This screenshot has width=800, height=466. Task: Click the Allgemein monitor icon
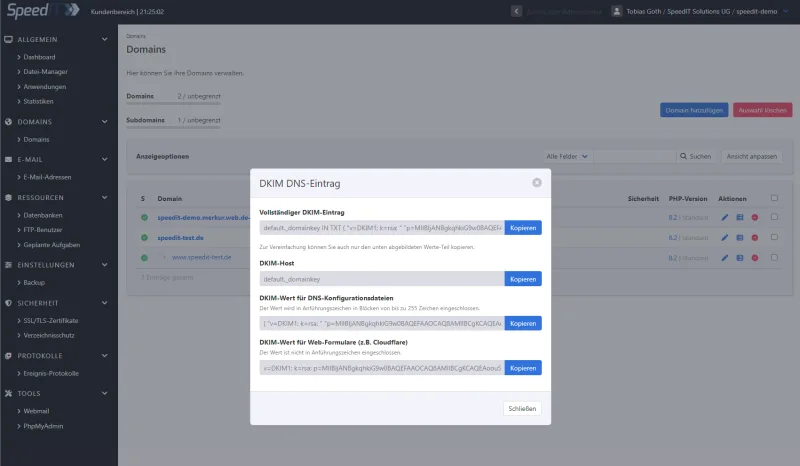(x=8, y=39)
